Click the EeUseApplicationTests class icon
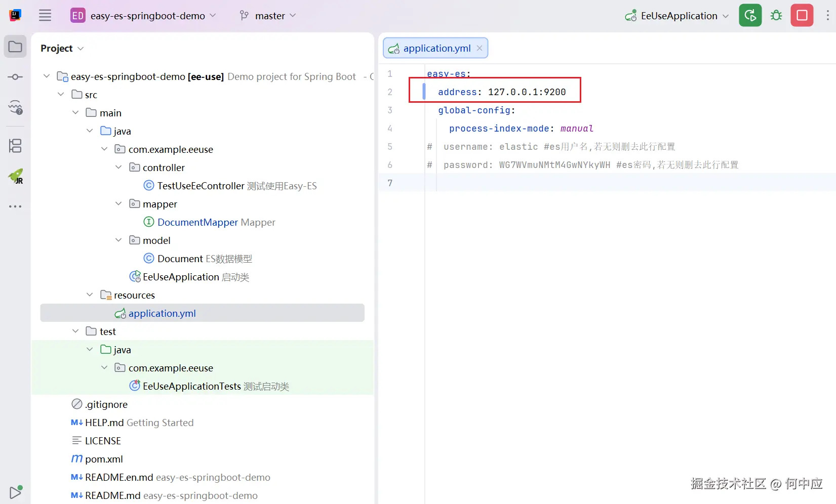Viewport: 836px width, 504px height. (x=135, y=386)
